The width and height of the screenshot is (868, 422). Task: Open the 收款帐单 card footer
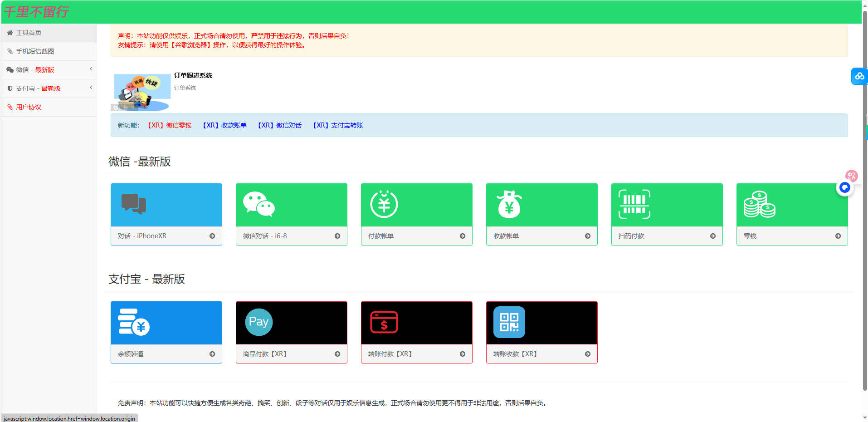[x=542, y=236]
